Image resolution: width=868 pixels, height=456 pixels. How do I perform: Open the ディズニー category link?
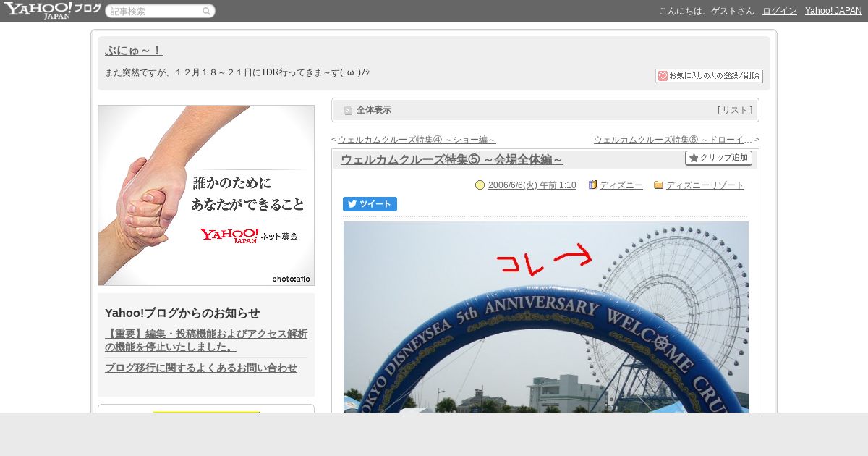[621, 185]
